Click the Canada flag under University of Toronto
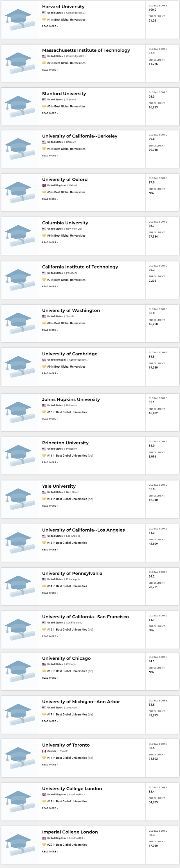The width and height of the screenshot is (180, 868). click(x=44, y=751)
